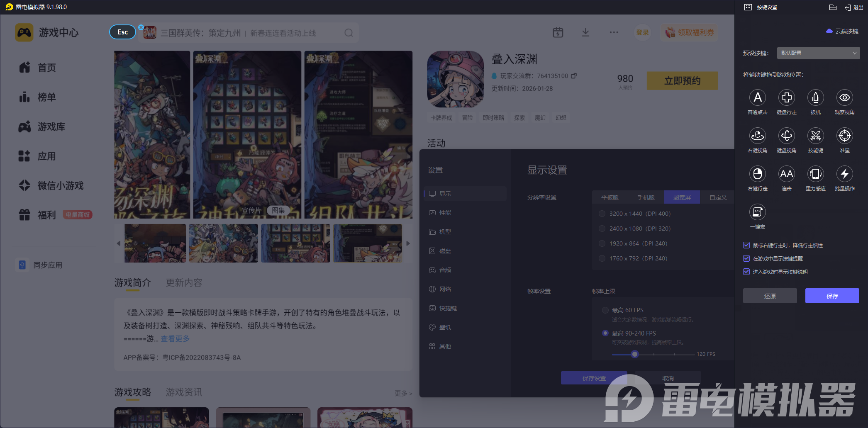
Task: Select the 最高 90-240 FPS radio option
Action: 605,333
